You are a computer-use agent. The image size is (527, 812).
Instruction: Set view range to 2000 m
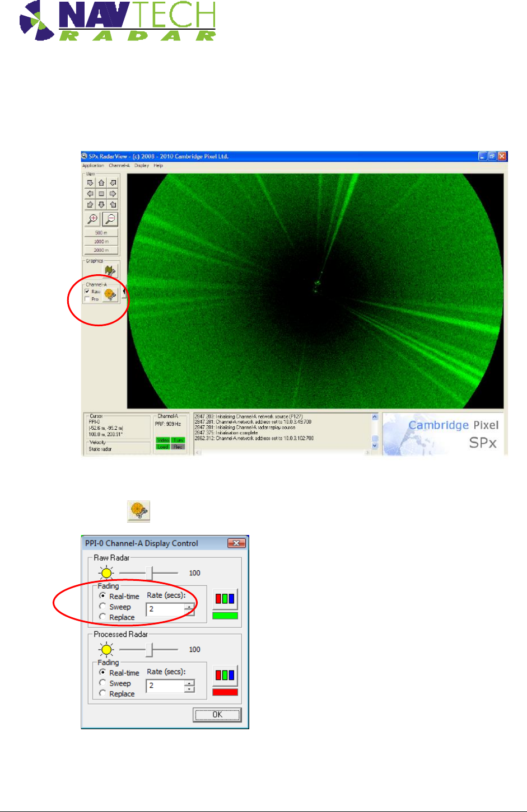point(101,250)
